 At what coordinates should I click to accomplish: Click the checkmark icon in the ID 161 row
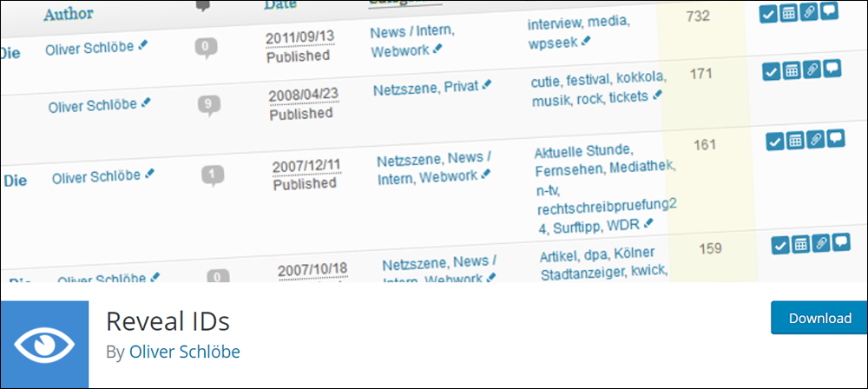(x=775, y=142)
